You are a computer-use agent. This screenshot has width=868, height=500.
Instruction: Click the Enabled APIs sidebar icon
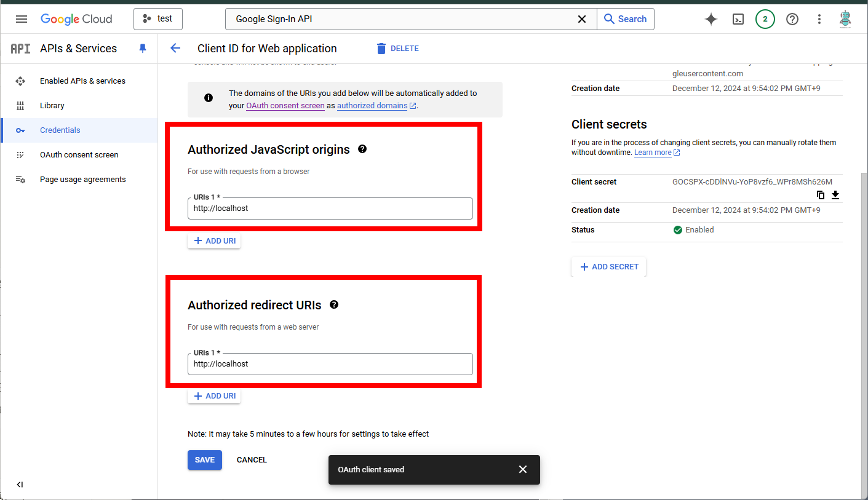tap(20, 81)
